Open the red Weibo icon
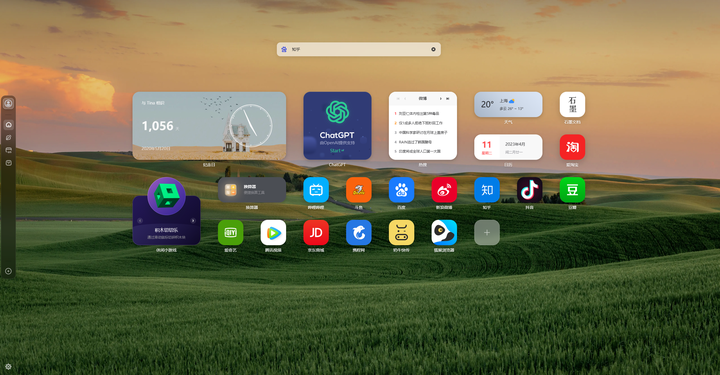Viewport: 720px width, 375px height. pyautogui.click(x=444, y=190)
